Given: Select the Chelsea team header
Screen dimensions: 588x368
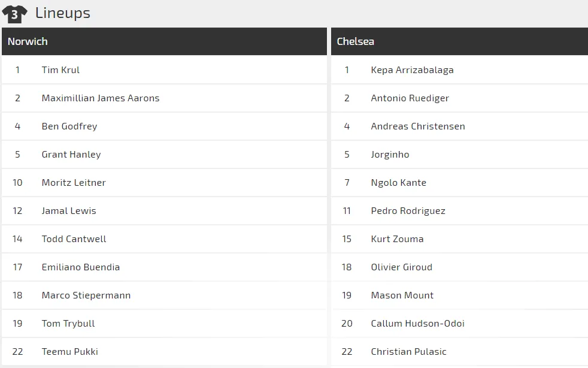Looking at the screenshot, I should [355, 41].
